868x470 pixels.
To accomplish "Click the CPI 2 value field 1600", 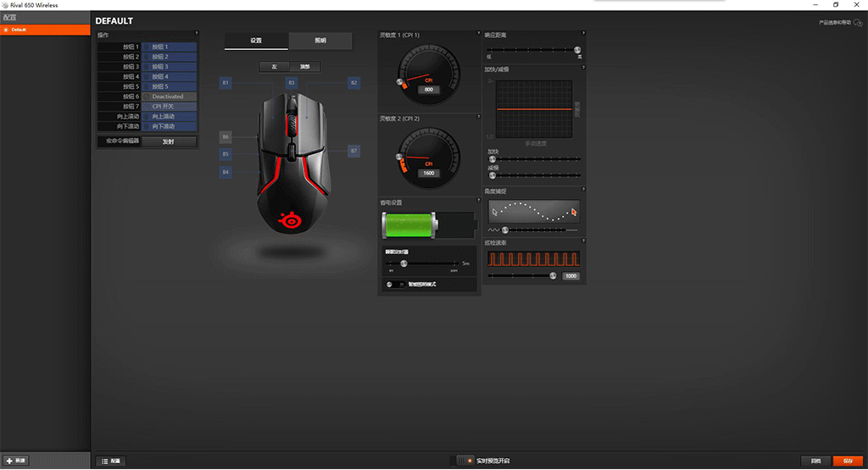I will [429, 173].
